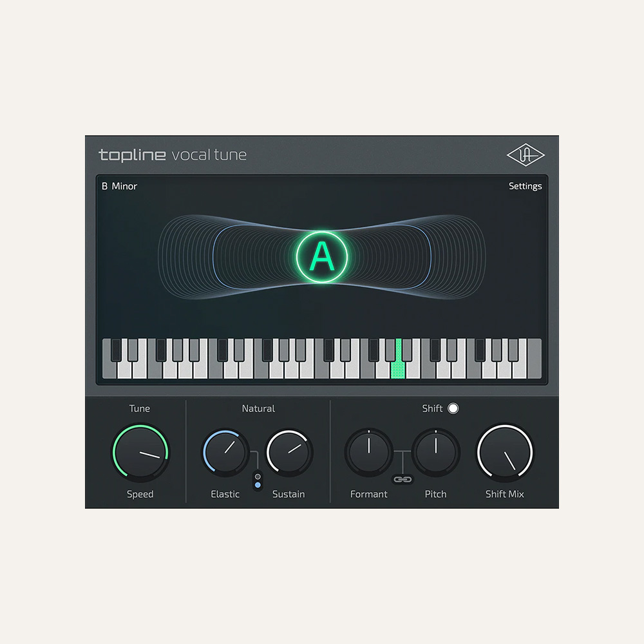Click the Pitch knob
Viewport: 644px width, 644px height.
pyautogui.click(x=436, y=452)
